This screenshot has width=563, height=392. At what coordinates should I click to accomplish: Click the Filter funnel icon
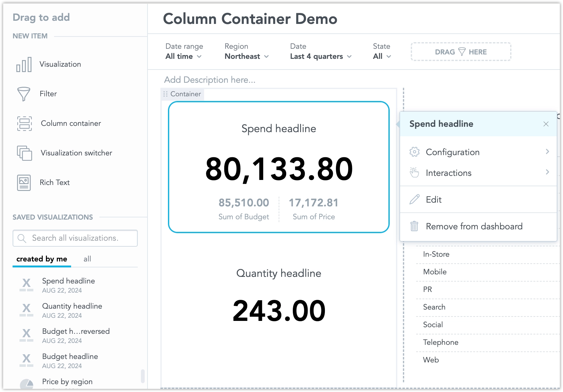[24, 93]
